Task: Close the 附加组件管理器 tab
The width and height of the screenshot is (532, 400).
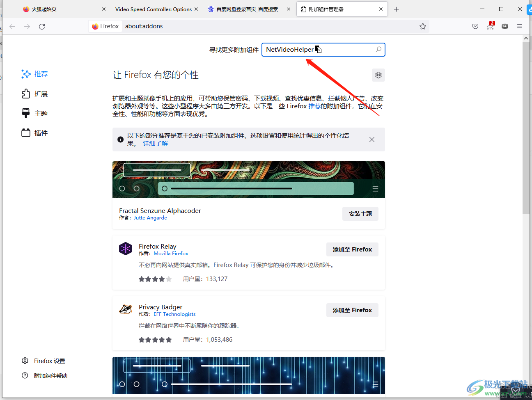Action: (x=381, y=9)
